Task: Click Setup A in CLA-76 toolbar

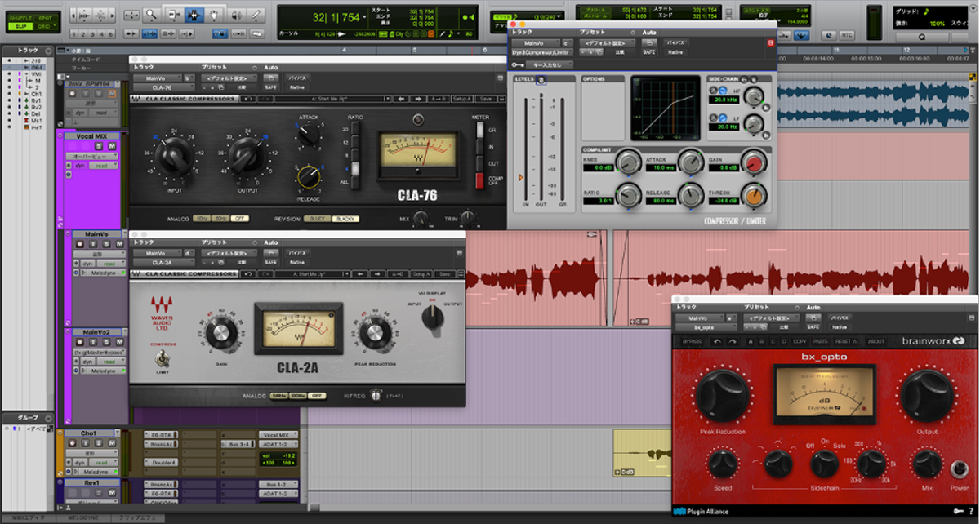Action: coord(463,99)
